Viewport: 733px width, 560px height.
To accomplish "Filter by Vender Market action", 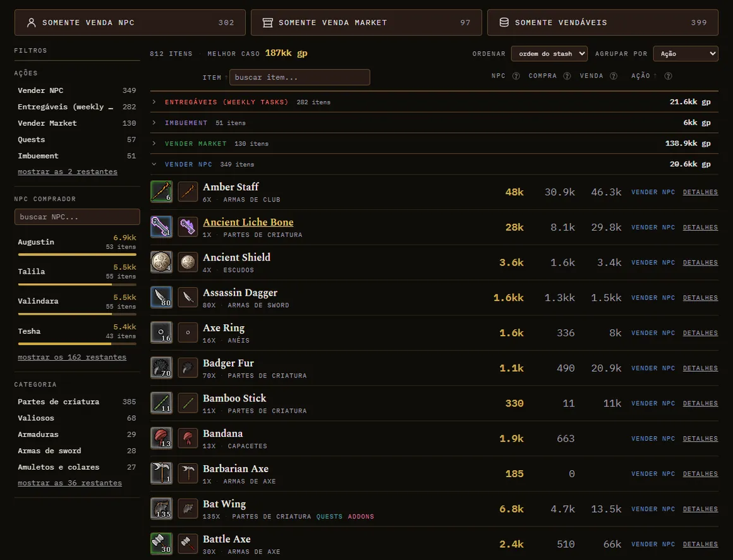I will coord(76,123).
